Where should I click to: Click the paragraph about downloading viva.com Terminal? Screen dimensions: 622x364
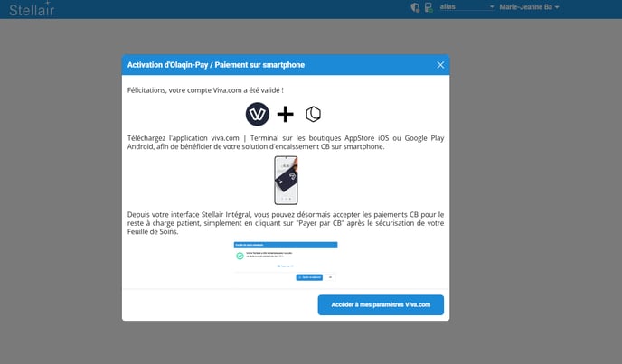(x=286, y=142)
